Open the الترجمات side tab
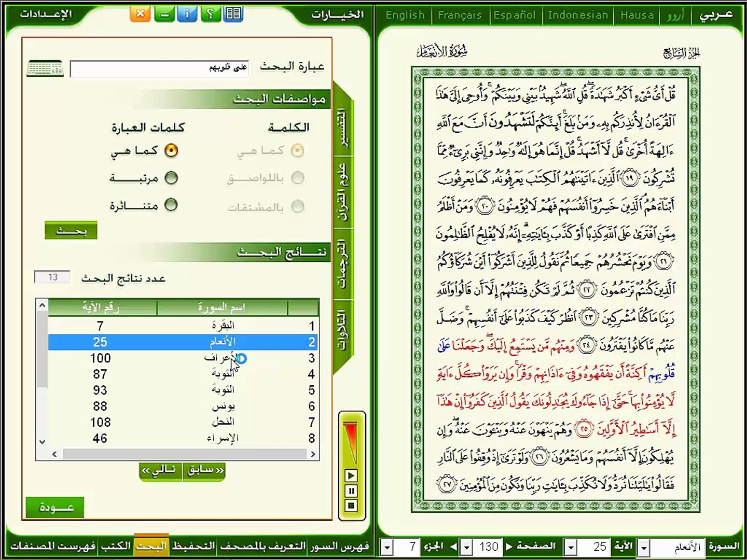The image size is (747, 560). [x=342, y=263]
